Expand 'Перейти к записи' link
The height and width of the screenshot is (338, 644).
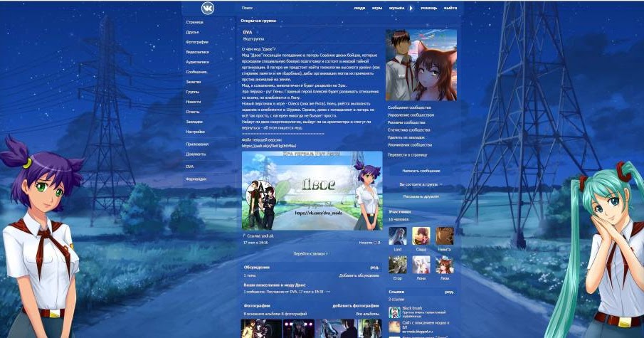pyautogui.click(x=312, y=253)
